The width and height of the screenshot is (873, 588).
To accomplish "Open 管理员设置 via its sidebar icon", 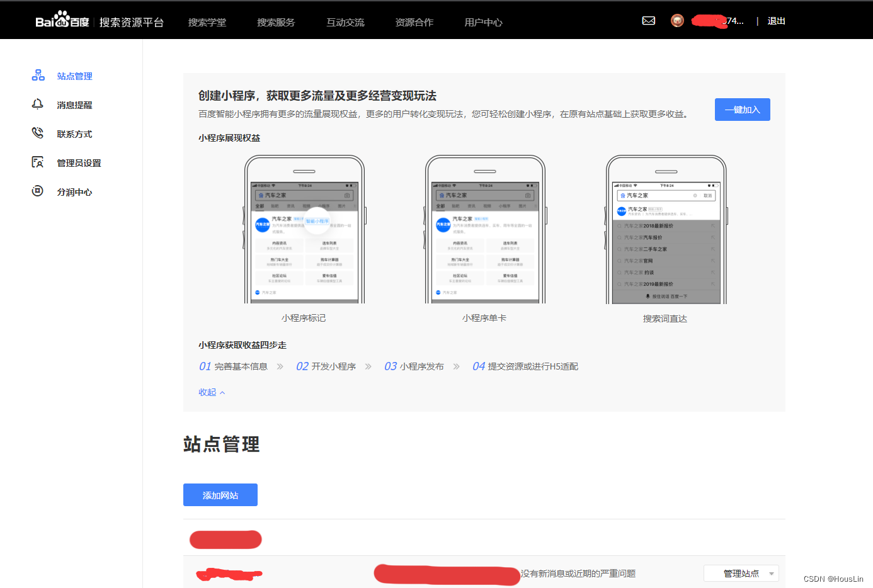I will pyautogui.click(x=38, y=162).
